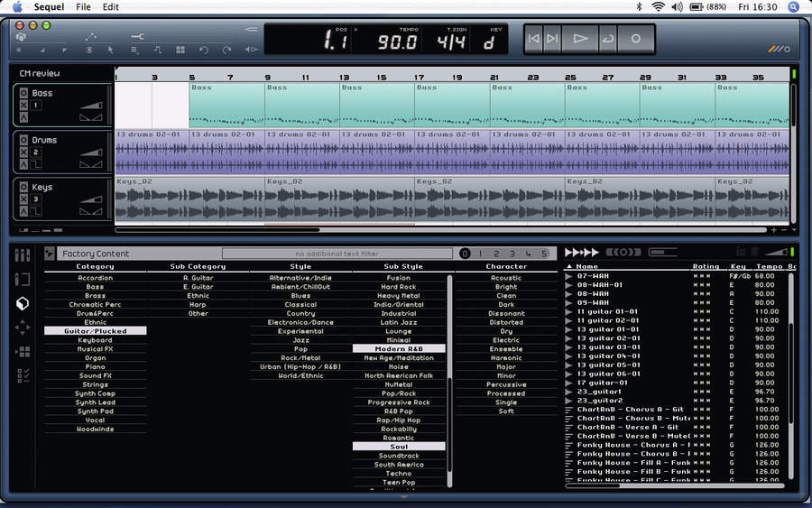This screenshot has height=508, width=812.
Task: Click the Wi-Fi status icon
Action: (x=659, y=6)
